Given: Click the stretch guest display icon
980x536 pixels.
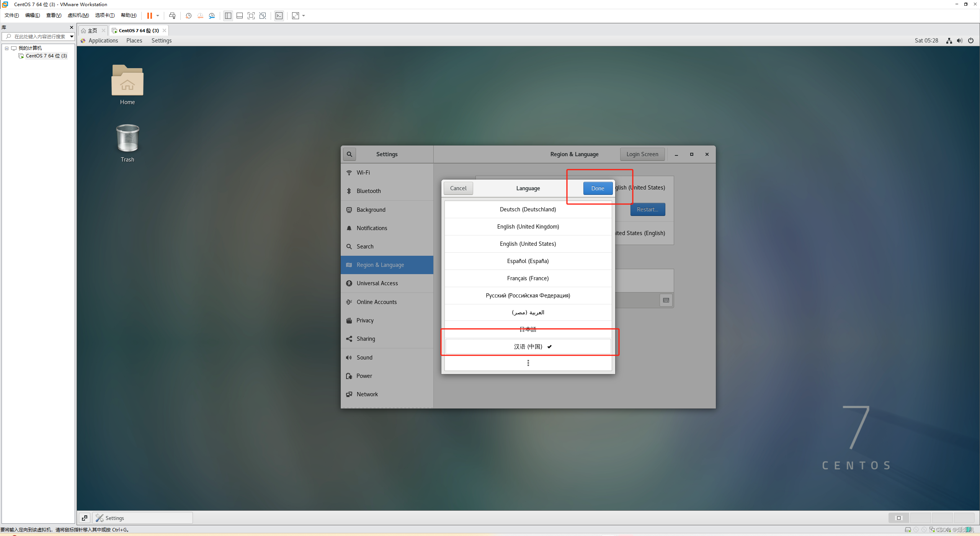Looking at the screenshot, I should 296,16.
